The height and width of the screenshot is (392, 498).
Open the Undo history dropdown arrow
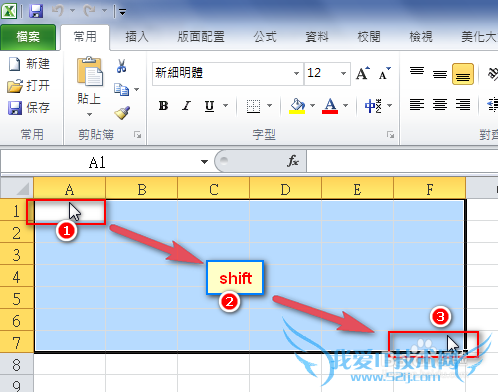72,11
